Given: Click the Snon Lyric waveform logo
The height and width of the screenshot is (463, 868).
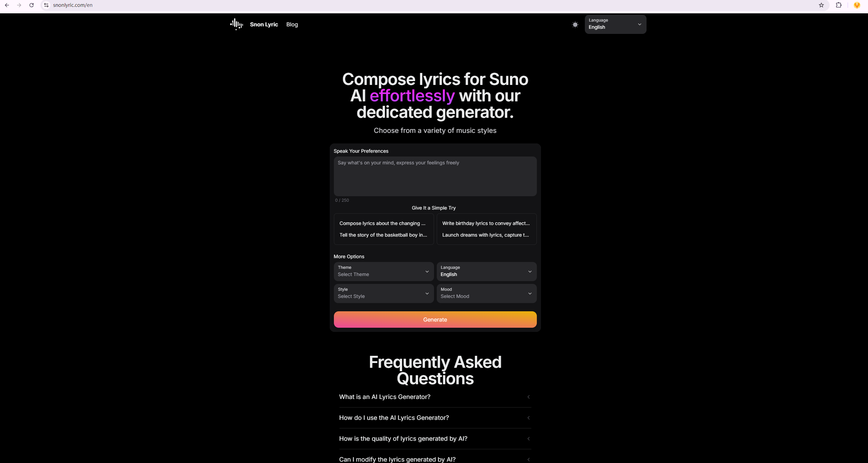Looking at the screenshot, I should tap(236, 24).
